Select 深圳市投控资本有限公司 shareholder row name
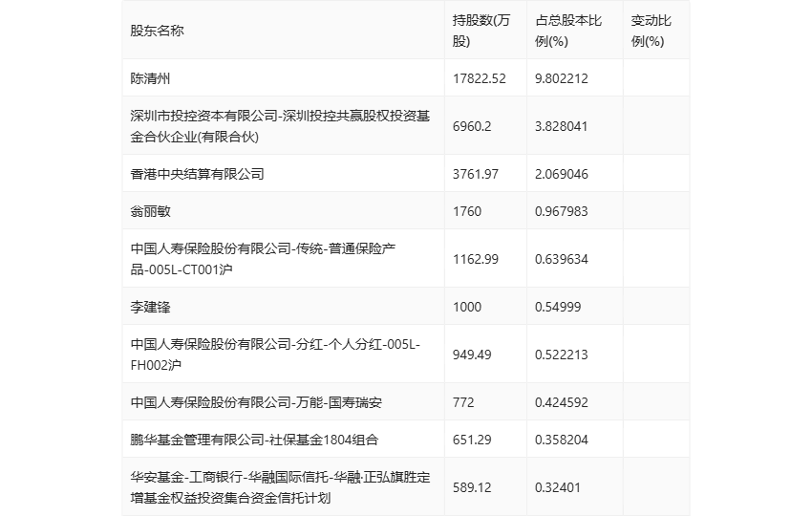This screenshot has width=812, height=516. [x=280, y=126]
